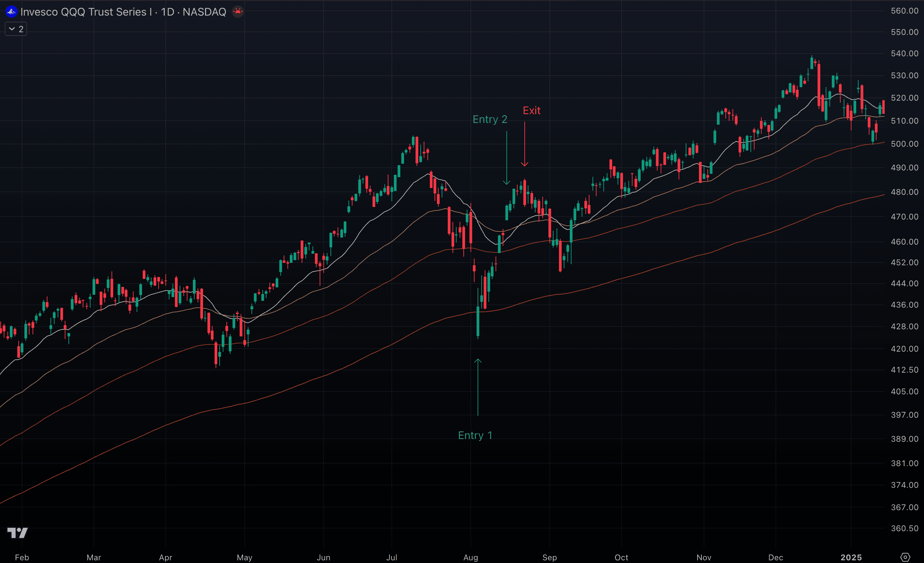Select the Entry 1 text annotation
Screen dimensions: 924x563
475,435
